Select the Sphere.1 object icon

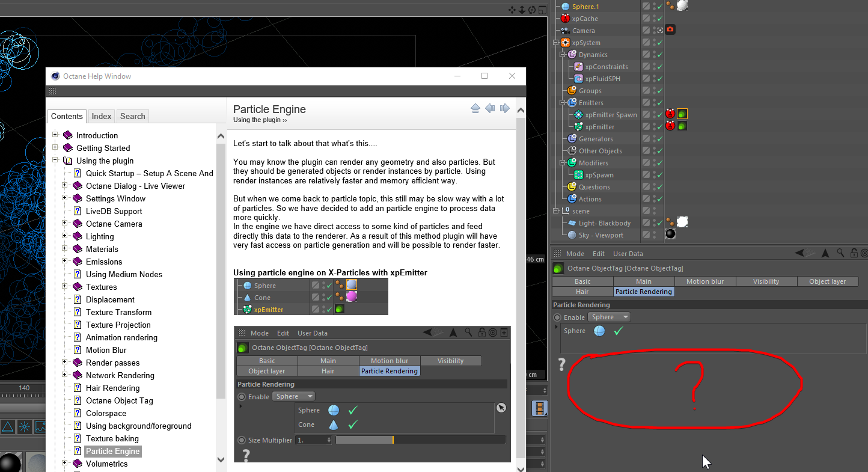coord(564,7)
